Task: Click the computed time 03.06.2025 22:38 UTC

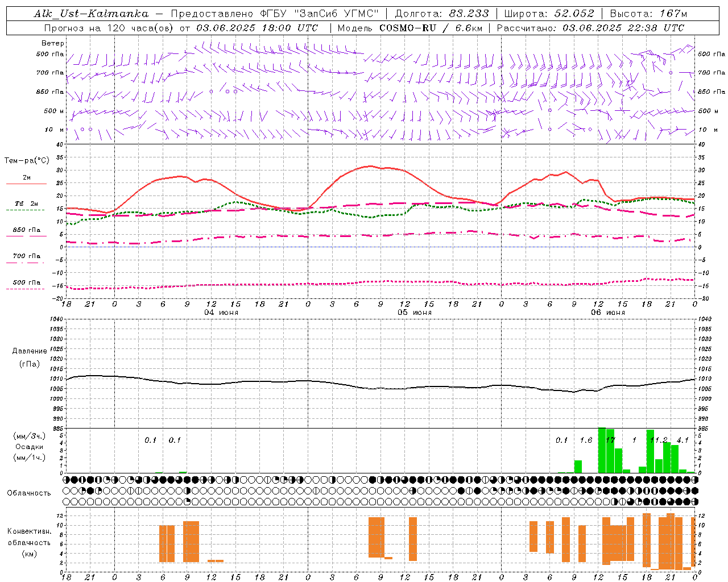Action: (x=623, y=28)
